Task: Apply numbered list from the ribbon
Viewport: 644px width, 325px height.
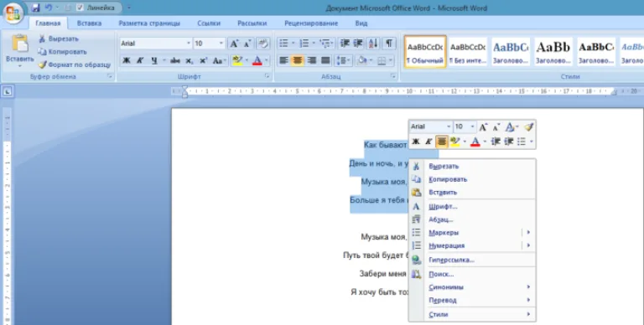Action: [304, 44]
